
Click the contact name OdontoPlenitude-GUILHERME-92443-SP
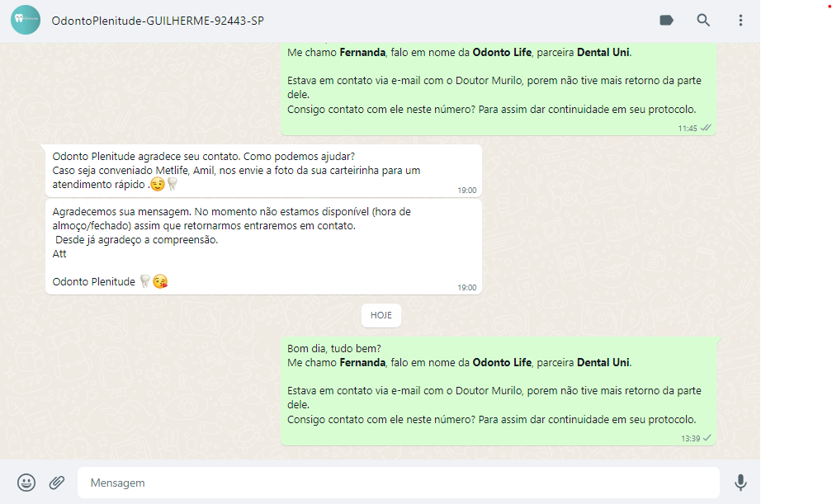158,21
